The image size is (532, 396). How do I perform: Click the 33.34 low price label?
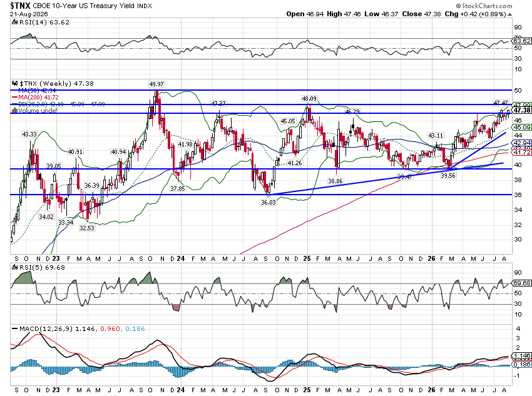[66, 223]
